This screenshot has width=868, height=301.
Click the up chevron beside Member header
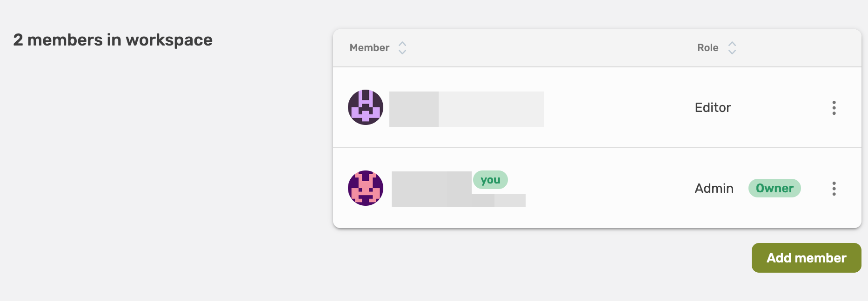click(402, 44)
